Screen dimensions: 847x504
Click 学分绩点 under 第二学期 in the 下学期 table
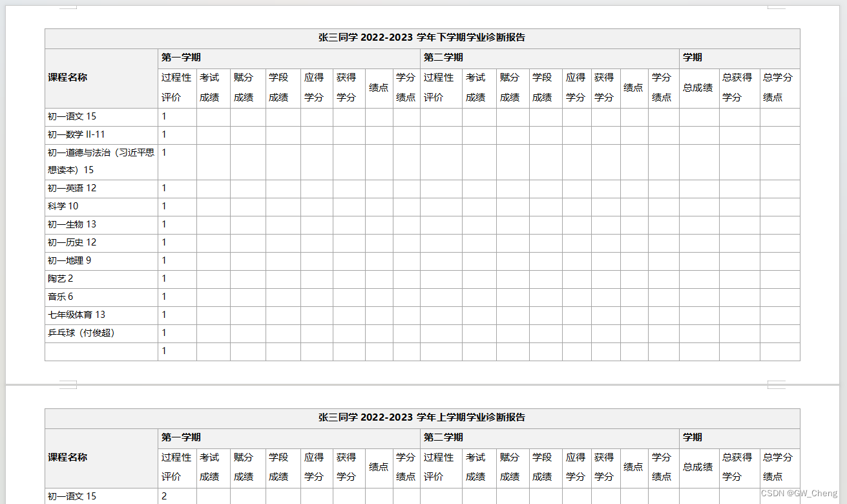coord(662,87)
